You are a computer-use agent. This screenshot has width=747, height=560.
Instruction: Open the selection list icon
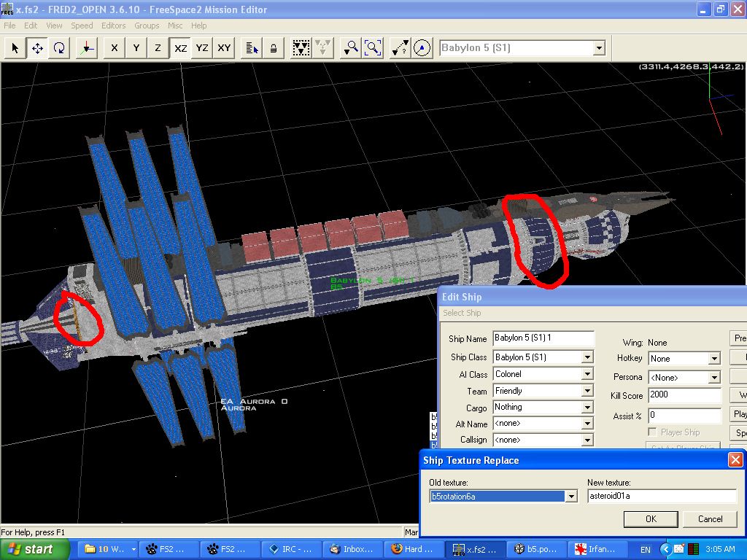(252, 48)
